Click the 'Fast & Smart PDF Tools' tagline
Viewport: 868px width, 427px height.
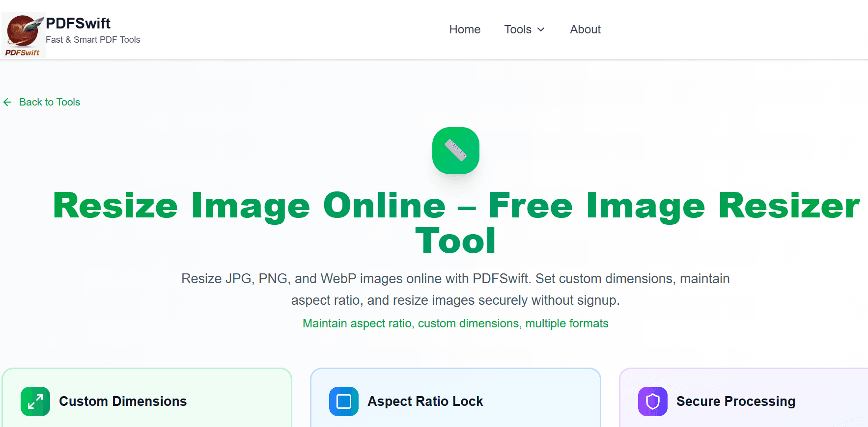(93, 40)
